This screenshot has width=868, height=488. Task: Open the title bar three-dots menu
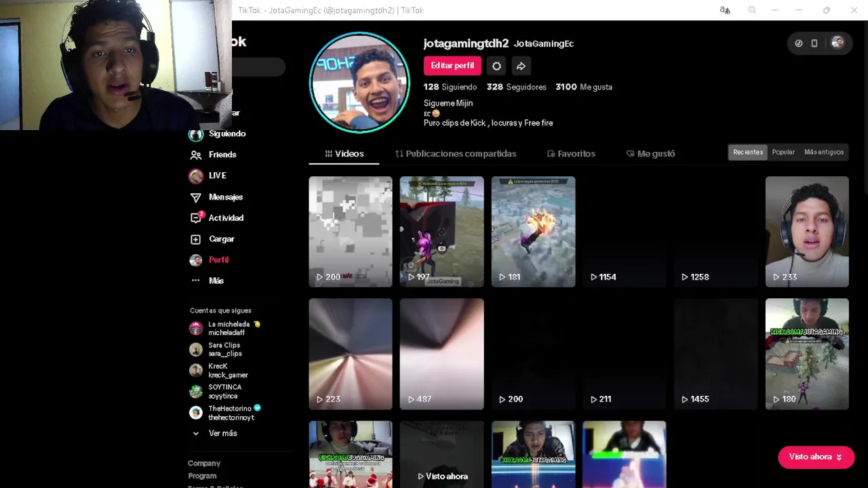[x=775, y=10]
